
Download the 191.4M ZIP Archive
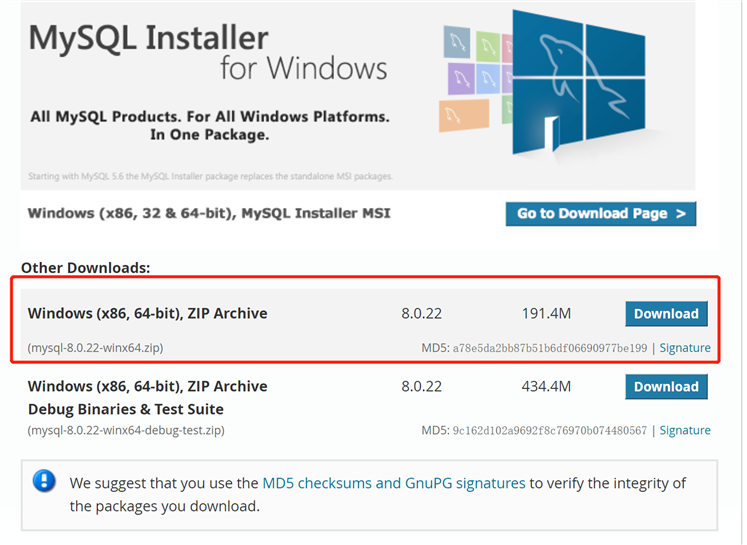(x=666, y=313)
